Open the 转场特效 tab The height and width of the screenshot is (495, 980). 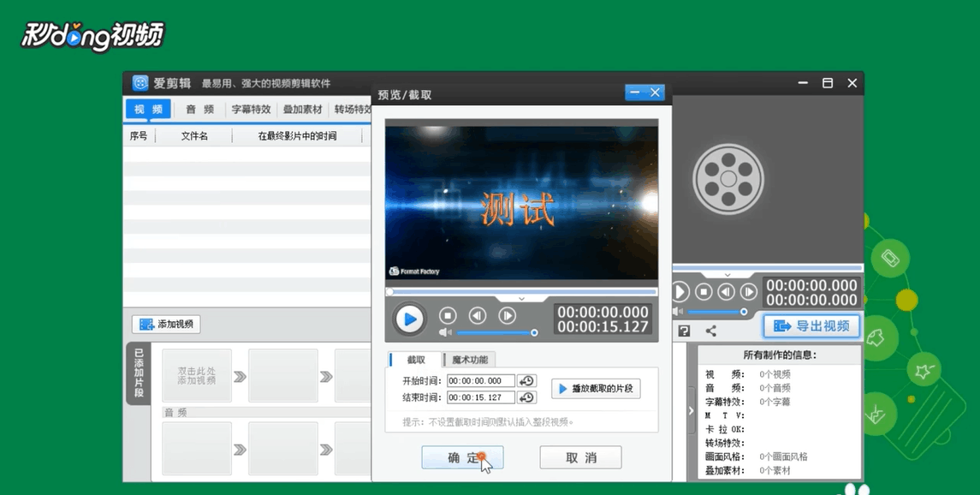[x=353, y=110]
